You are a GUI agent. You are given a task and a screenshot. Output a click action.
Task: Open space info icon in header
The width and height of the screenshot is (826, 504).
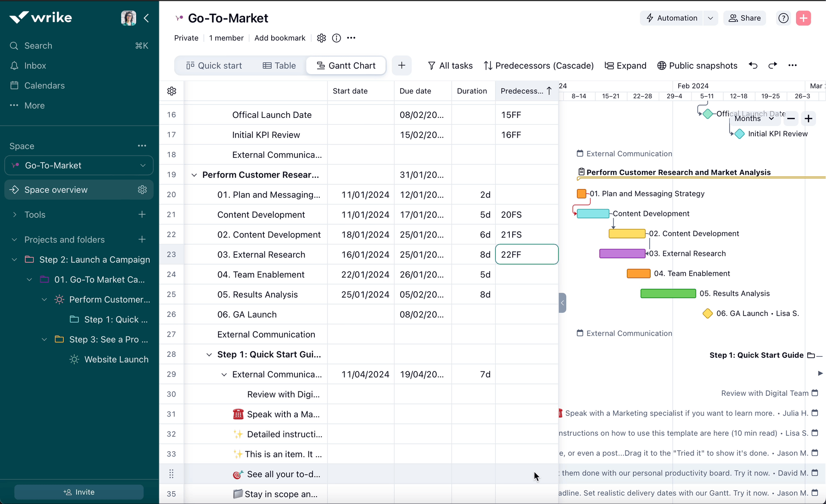pyautogui.click(x=336, y=38)
